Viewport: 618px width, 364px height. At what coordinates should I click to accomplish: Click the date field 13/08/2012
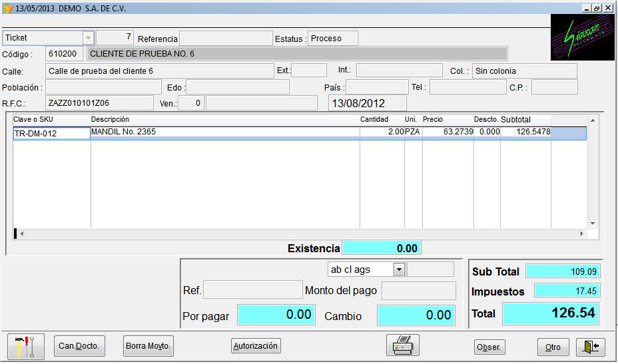(368, 103)
